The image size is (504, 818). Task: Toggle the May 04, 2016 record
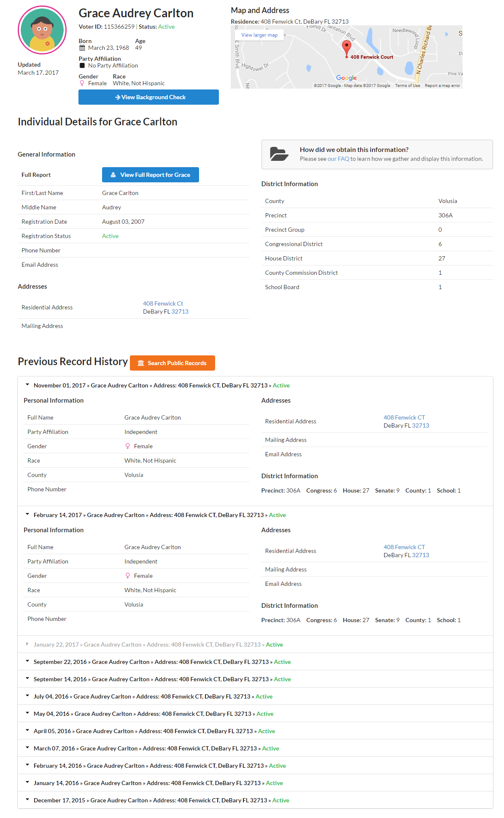click(255, 714)
